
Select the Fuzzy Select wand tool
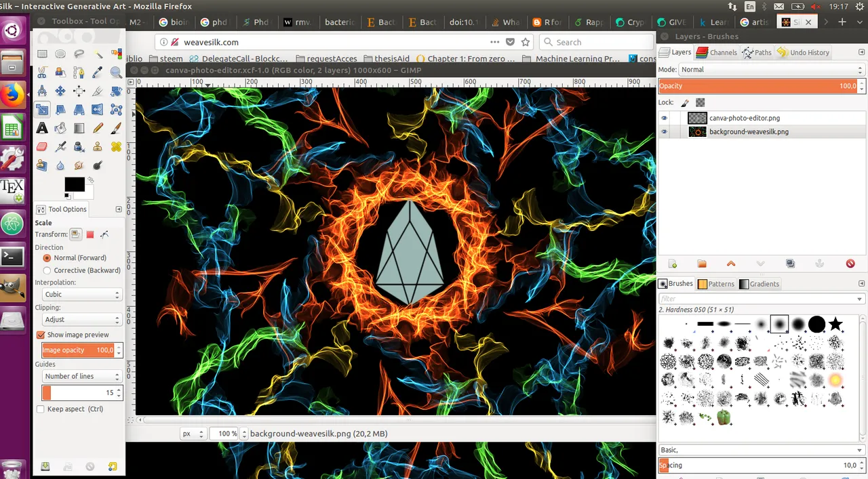coord(98,54)
